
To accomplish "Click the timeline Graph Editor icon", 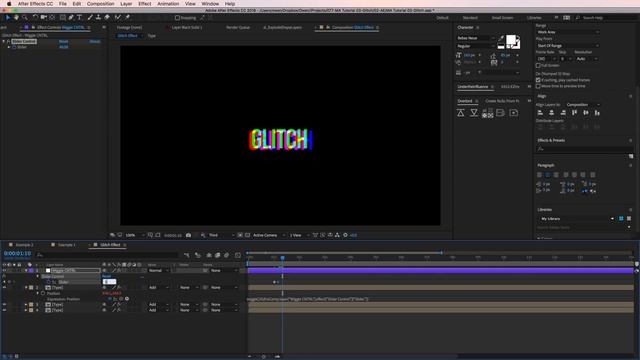I will (x=238, y=255).
